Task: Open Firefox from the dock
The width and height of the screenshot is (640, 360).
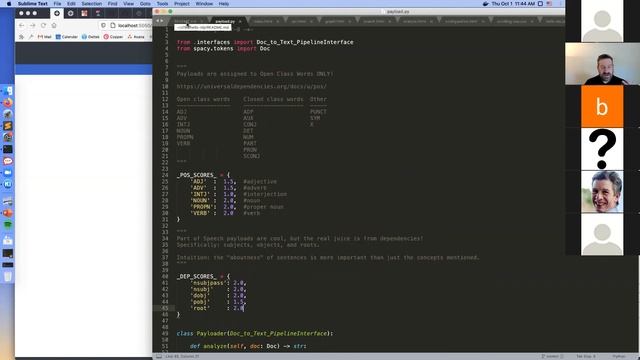Action: (8, 102)
